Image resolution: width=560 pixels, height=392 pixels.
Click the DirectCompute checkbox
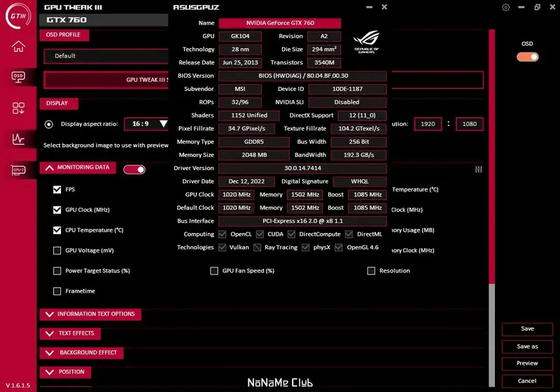click(x=292, y=234)
